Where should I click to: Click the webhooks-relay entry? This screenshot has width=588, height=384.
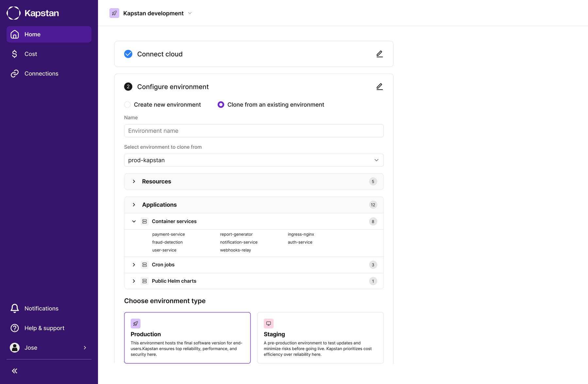pos(236,250)
